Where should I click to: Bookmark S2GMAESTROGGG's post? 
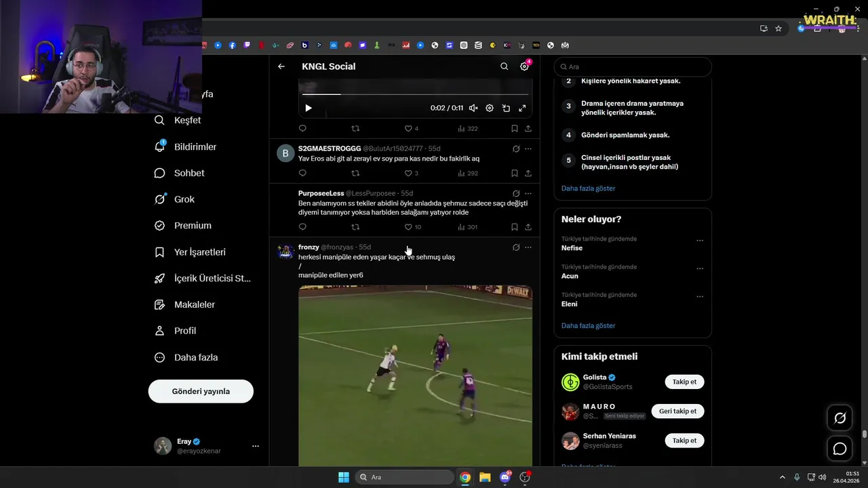(x=515, y=173)
